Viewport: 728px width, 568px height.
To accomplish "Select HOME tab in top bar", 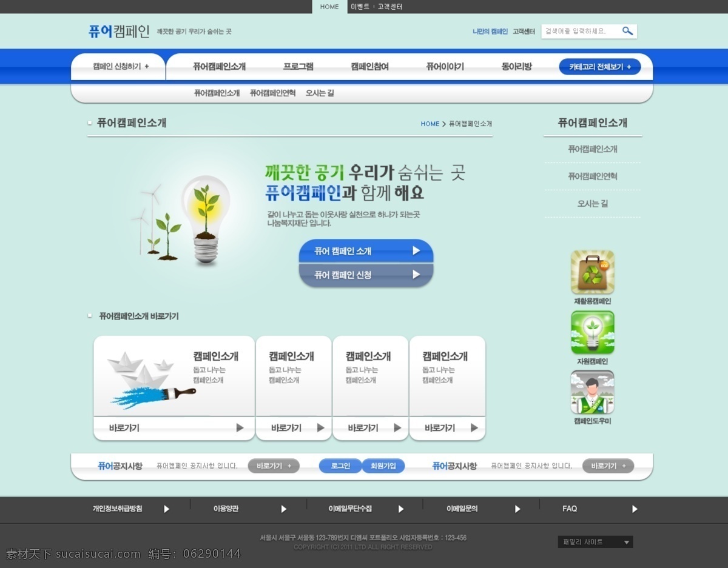I will (329, 7).
